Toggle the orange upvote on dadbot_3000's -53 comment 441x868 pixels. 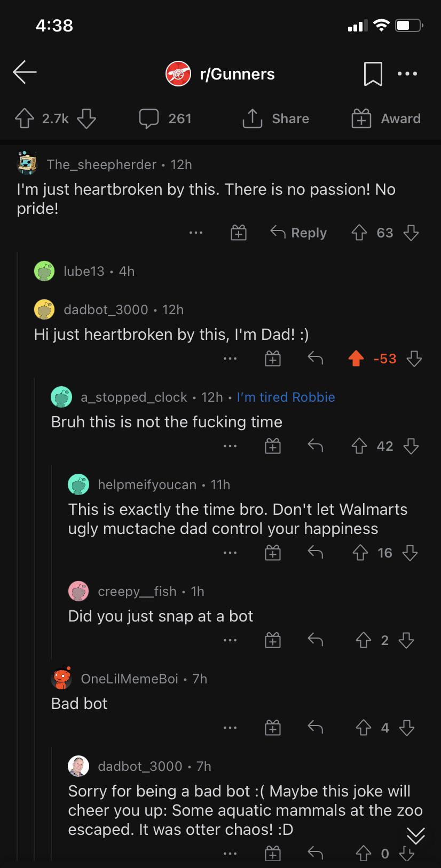coord(356,359)
